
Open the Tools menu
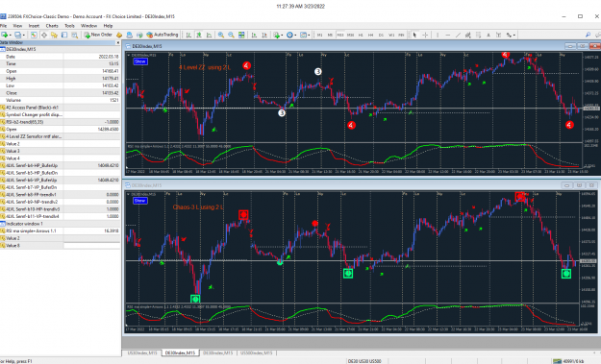(x=69, y=26)
